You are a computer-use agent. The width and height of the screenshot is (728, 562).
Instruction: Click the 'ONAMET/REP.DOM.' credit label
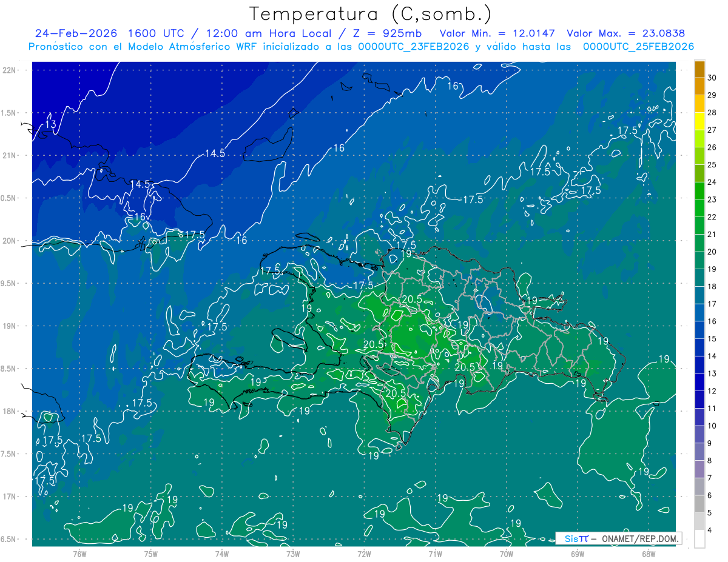coord(641,538)
